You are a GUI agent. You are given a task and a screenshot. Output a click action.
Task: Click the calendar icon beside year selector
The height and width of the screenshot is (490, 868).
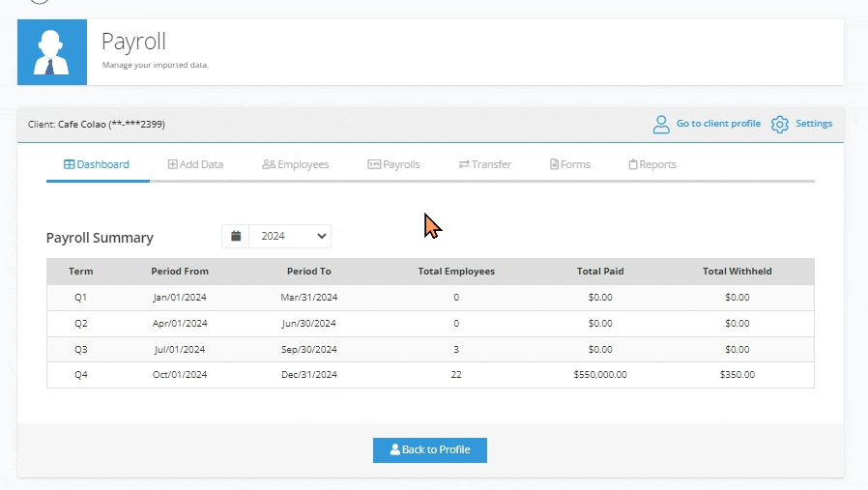235,236
